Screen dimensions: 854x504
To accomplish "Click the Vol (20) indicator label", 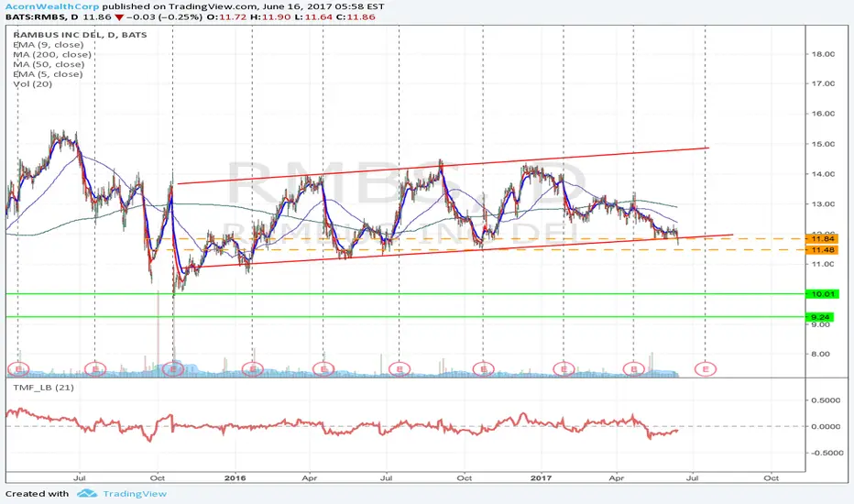I will (33, 84).
